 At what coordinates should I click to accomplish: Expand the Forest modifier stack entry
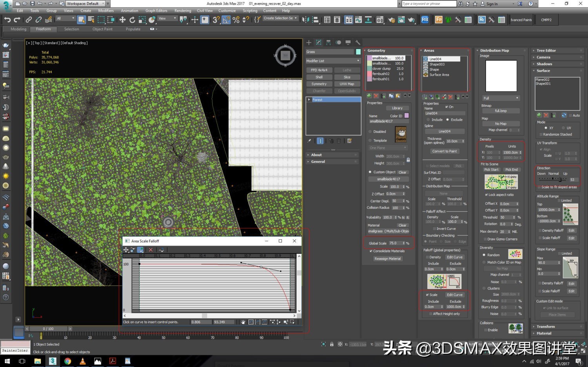[x=309, y=100]
